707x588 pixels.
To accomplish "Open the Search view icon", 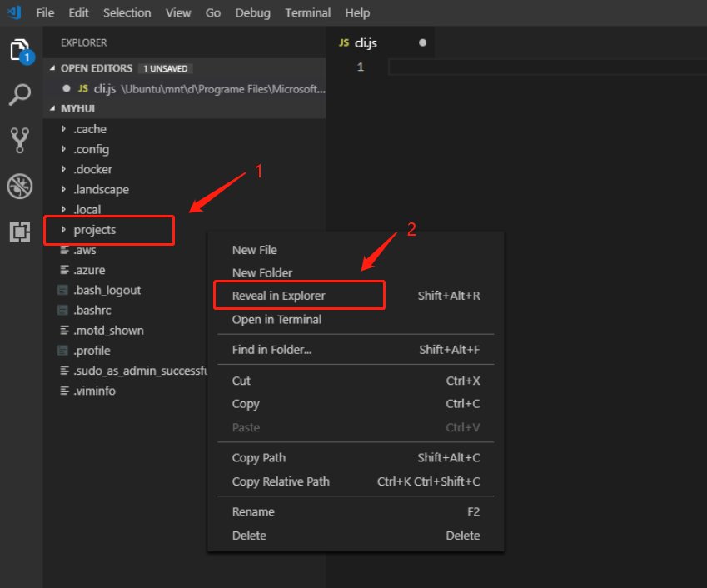I will click(x=19, y=95).
